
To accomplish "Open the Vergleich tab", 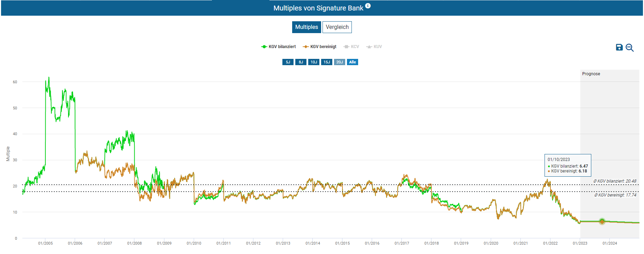I will click(x=337, y=27).
